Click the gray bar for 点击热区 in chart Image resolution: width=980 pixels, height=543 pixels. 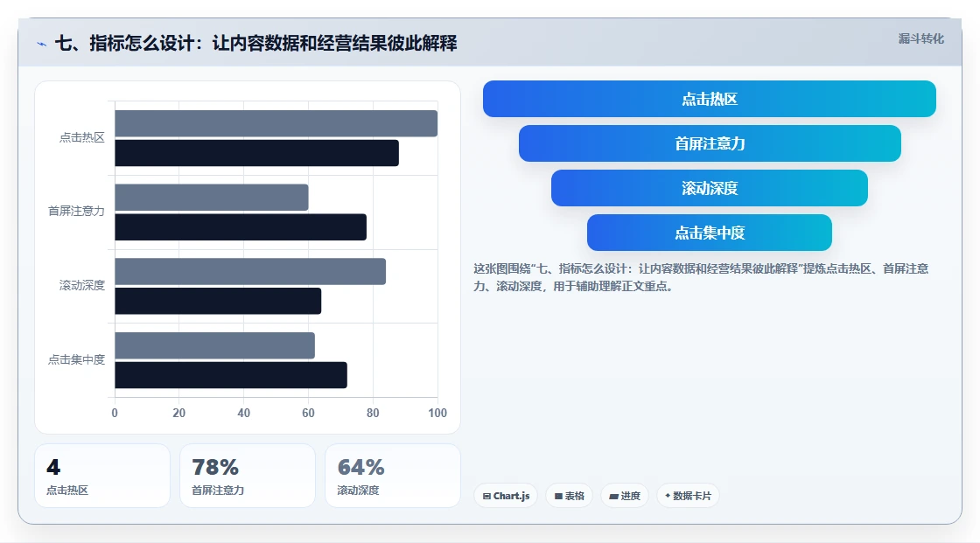[276, 123]
